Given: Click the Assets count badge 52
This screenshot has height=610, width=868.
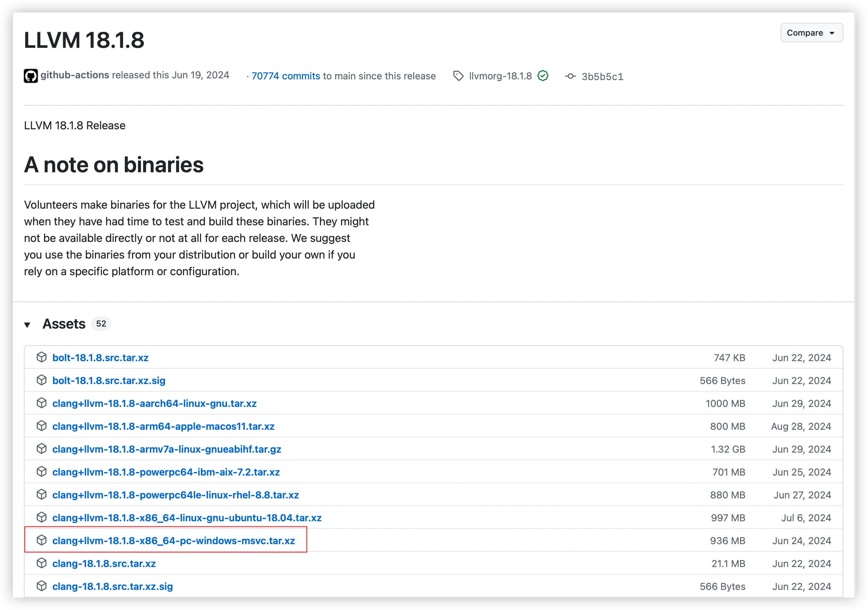Looking at the screenshot, I should [x=101, y=324].
